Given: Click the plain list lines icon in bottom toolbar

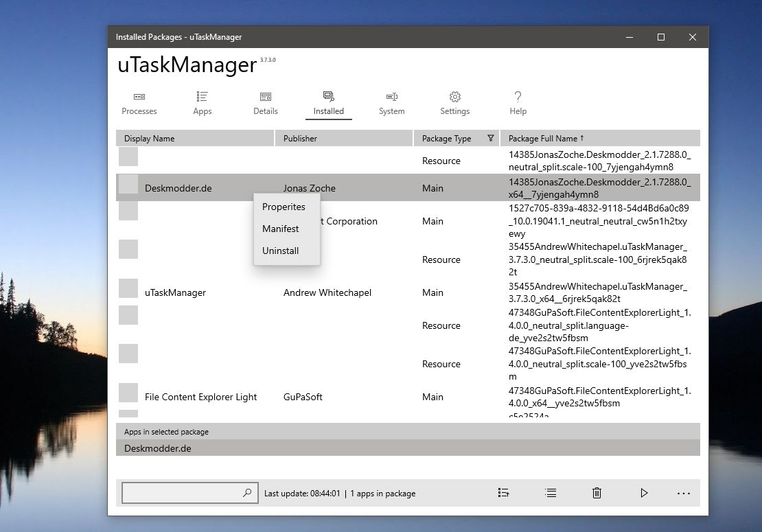Looking at the screenshot, I should click(551, 493).
